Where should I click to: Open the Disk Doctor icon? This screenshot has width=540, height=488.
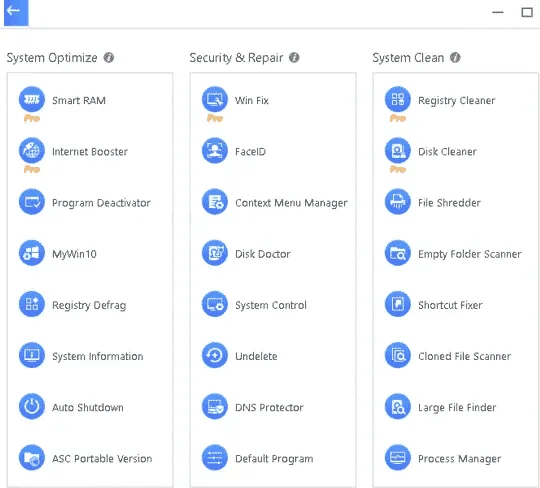[215, 253]
